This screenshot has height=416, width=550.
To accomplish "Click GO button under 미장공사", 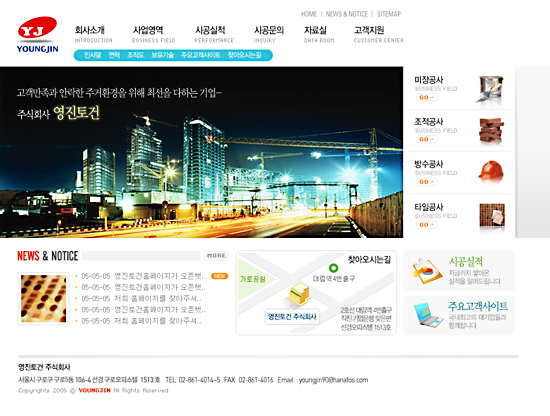I will (x=427, y=98).
